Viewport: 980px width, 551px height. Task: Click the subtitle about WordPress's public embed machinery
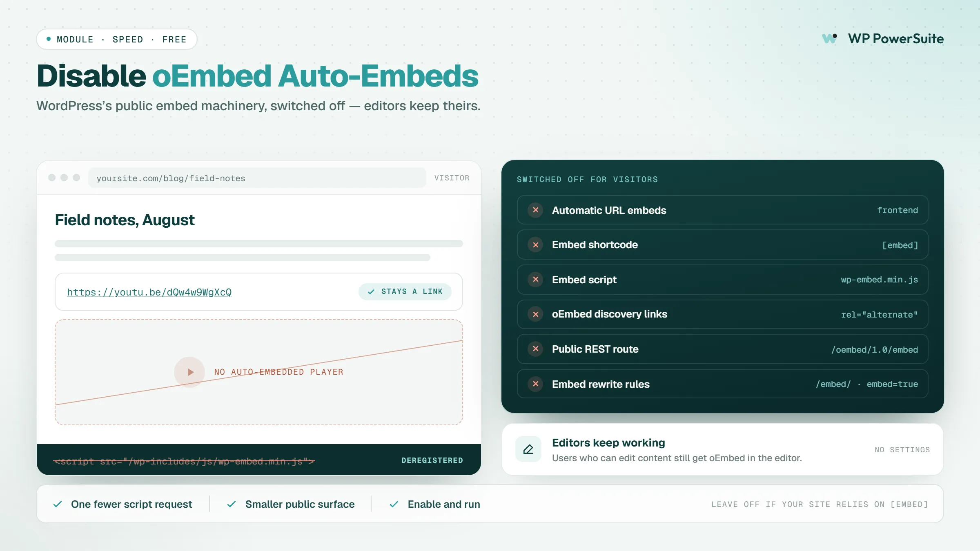258,106
